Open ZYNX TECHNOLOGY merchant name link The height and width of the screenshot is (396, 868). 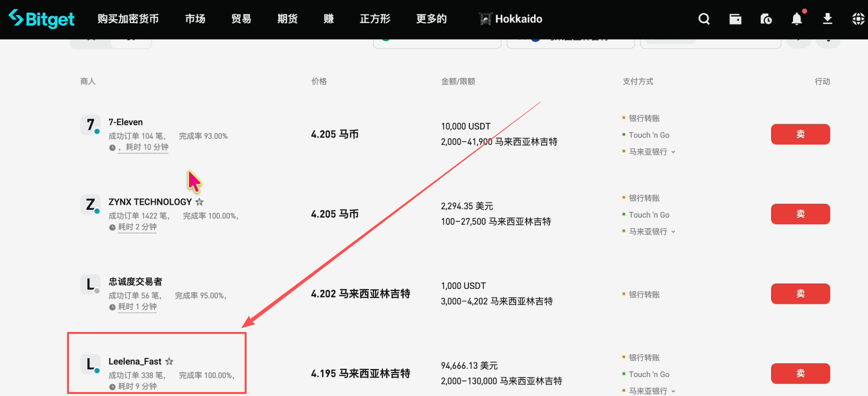pyautogui.click(x=150, y=202)
